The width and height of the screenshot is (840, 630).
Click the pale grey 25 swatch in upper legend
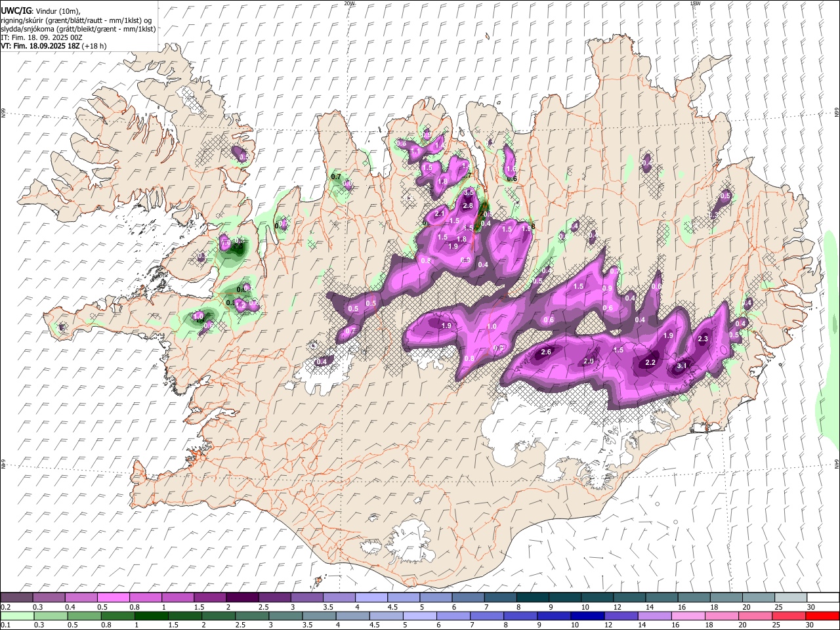[791, 597]
